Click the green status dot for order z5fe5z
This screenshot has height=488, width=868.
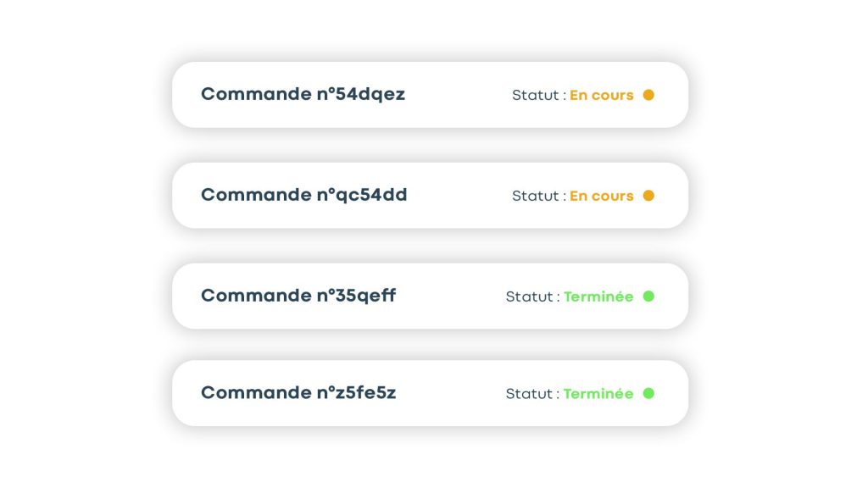click(x=648, y=393)
